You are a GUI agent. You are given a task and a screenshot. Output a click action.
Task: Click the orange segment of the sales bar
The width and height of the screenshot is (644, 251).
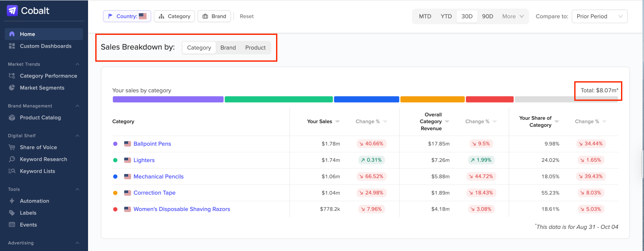[433, 99]
